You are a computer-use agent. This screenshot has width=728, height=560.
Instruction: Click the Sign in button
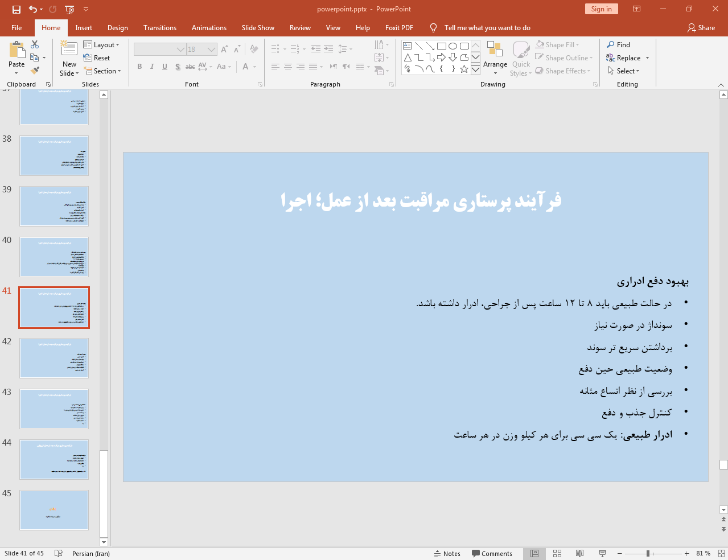pyautogui.click(x=601, y=9)
